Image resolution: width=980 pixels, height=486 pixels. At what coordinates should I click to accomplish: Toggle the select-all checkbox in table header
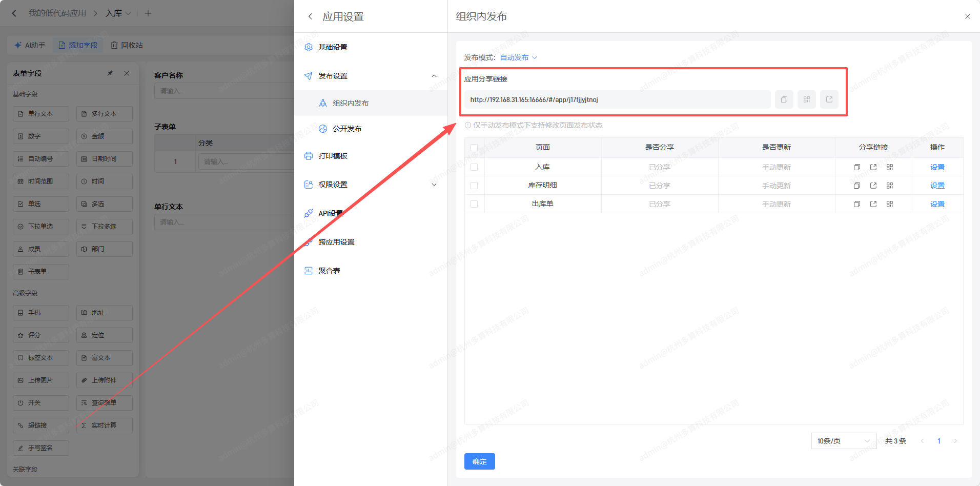pos(474,148)
